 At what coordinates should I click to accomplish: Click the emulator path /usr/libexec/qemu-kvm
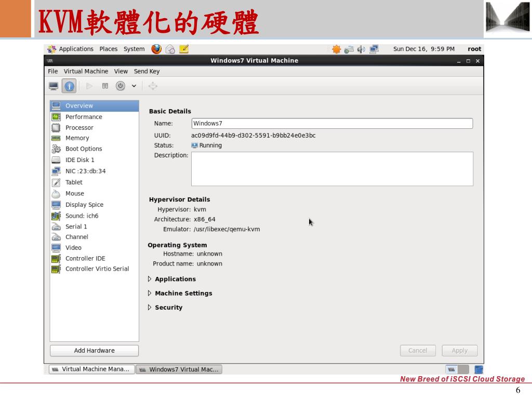(227, 229)
